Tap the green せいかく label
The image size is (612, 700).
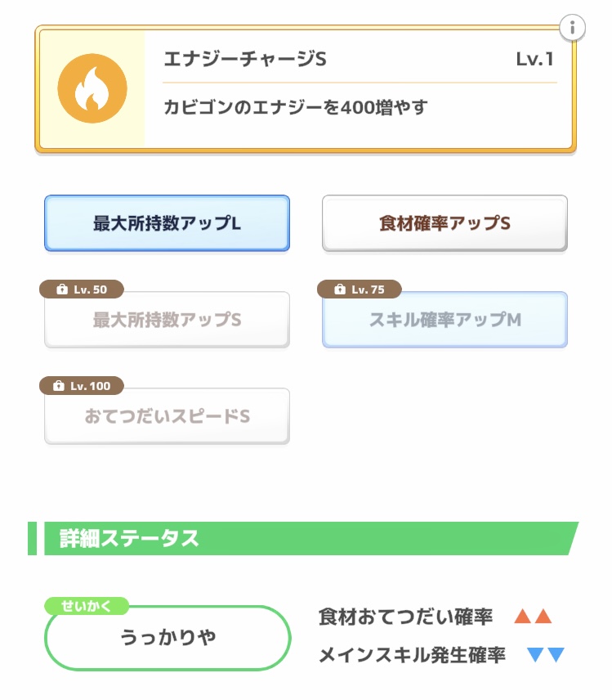pyautogui.click(x=87, y=606)
